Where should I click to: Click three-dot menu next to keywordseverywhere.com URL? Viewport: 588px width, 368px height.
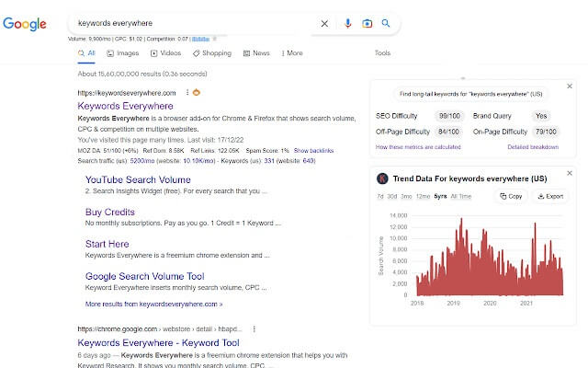coord(187,92)
